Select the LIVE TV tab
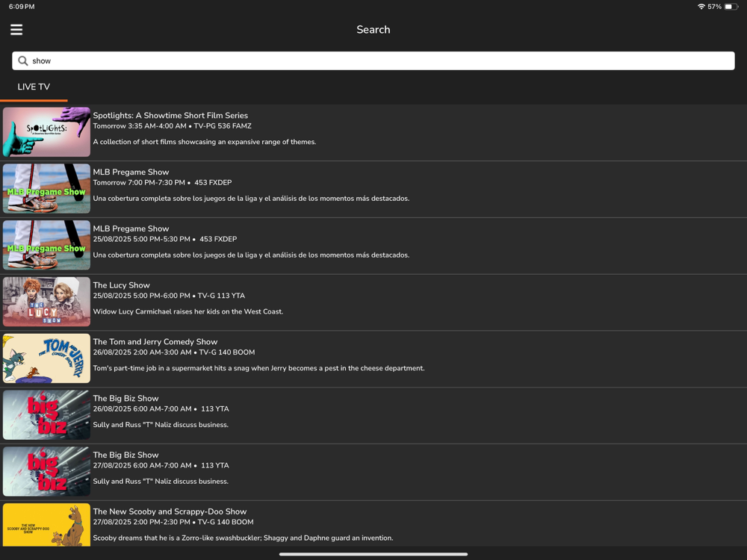The height and width of the screenshot is (560, 747). [34, 87]
